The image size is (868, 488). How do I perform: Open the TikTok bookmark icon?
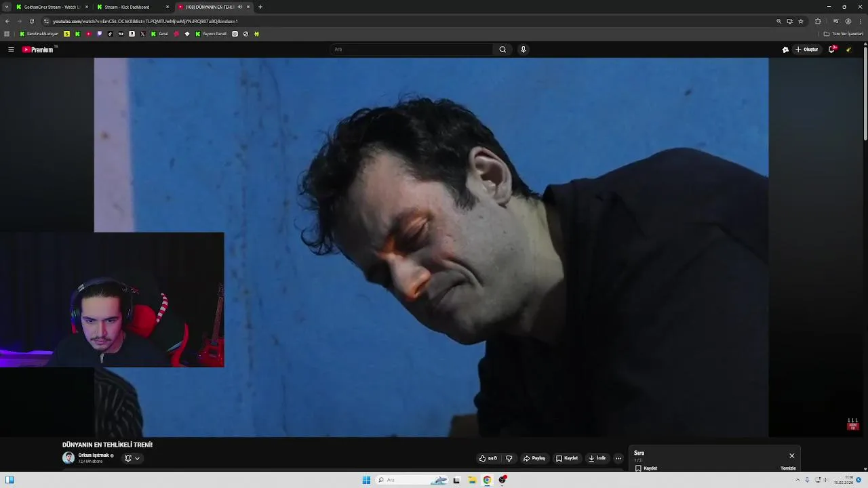tap(111, 34)
